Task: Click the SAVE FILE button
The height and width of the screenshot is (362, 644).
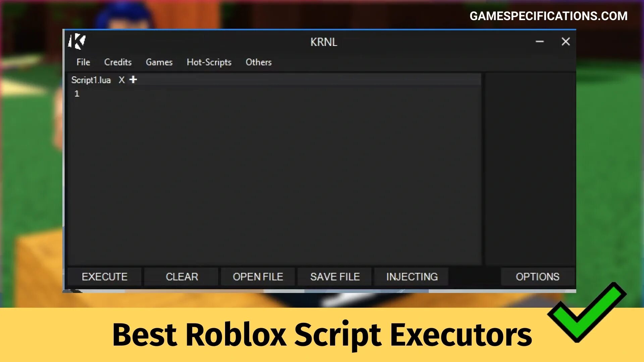Action: (335, 276)
